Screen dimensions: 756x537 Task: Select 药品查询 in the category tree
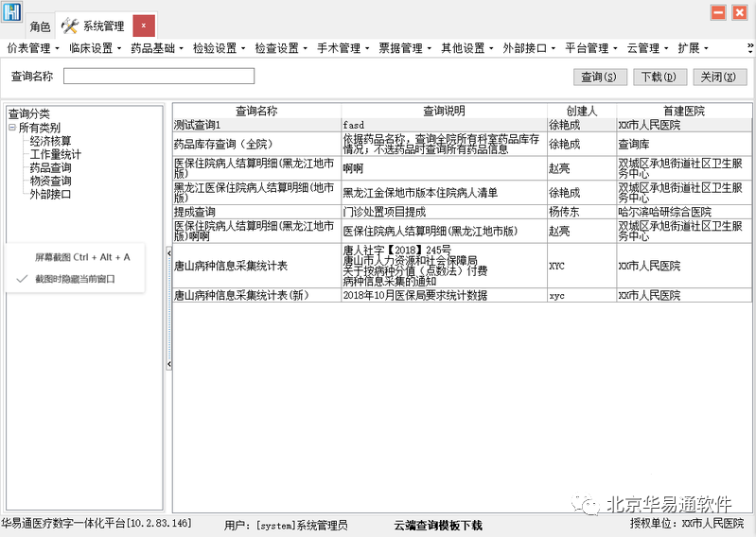(x=50, y=167)
